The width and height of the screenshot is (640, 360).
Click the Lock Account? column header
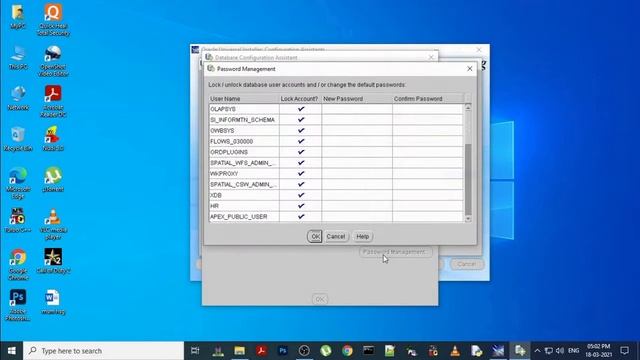300,99
